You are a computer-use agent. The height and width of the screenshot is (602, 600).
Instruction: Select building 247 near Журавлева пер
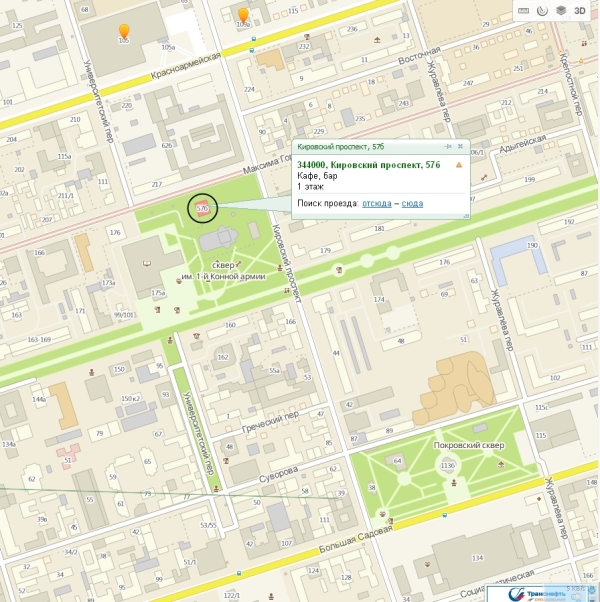tap(468, 83)
